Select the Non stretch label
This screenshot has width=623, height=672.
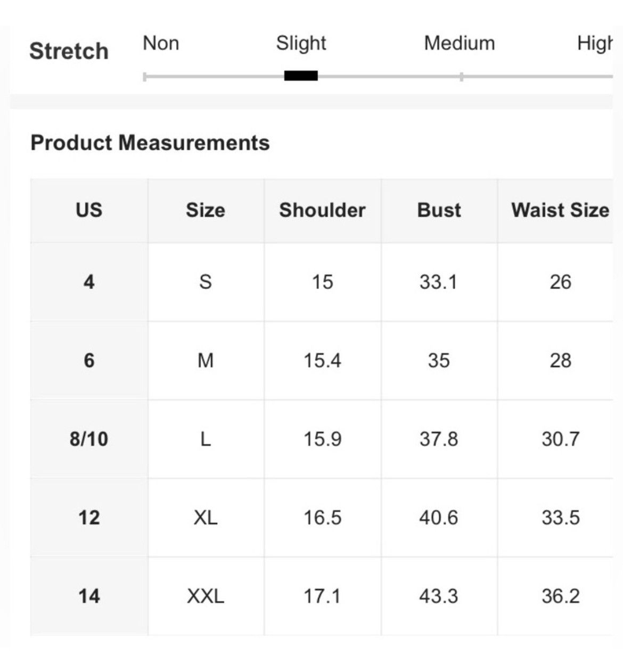click(x=161, y=43)
